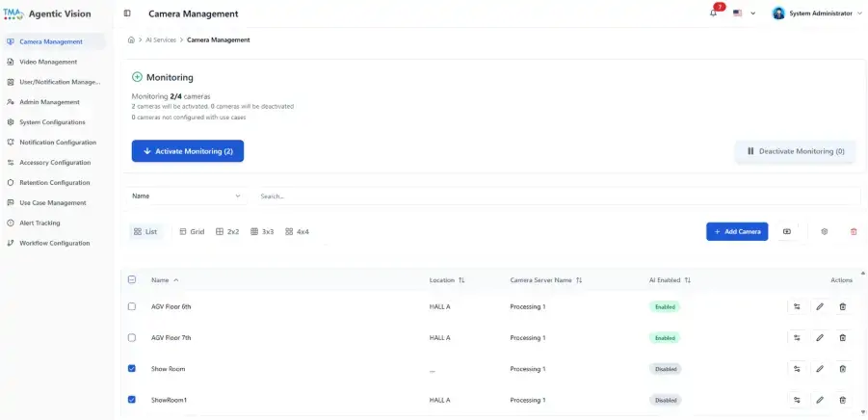Open settings gear icon beside Add Camera
Image resolution: width=868 pixels, height=420 pixels.
[825, 232]
